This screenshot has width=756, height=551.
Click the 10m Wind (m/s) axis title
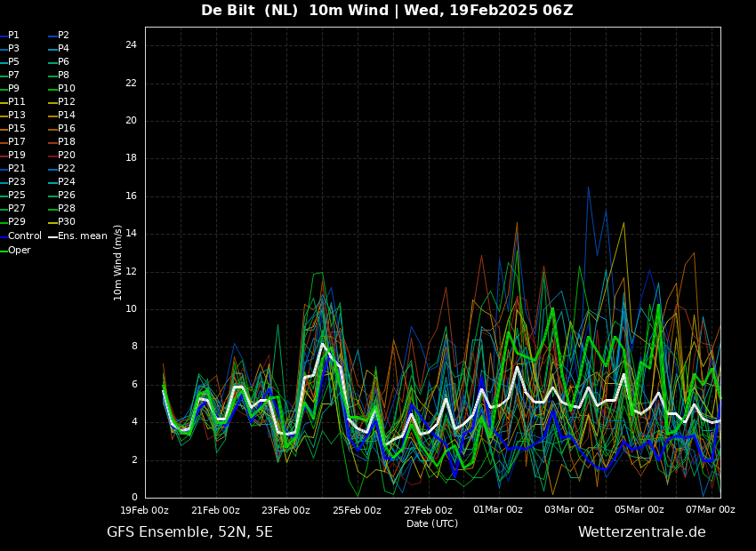pyautogui.click(x=117, y=262)
